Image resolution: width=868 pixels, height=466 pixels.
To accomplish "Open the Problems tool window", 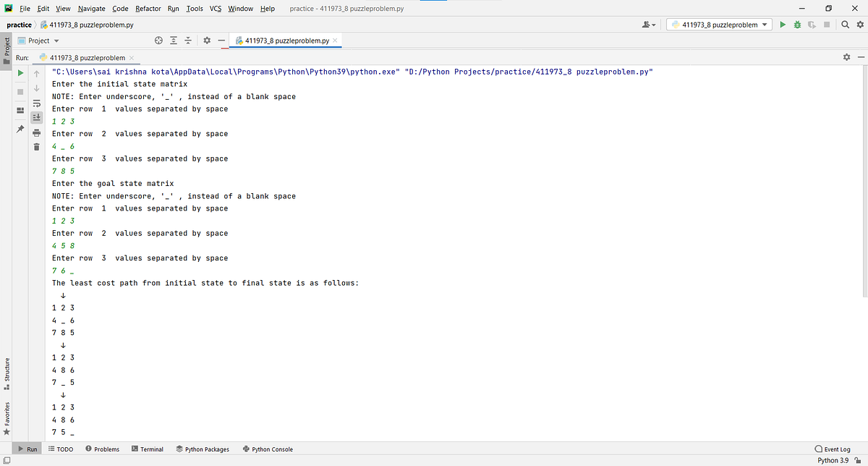I will point(102,449).
